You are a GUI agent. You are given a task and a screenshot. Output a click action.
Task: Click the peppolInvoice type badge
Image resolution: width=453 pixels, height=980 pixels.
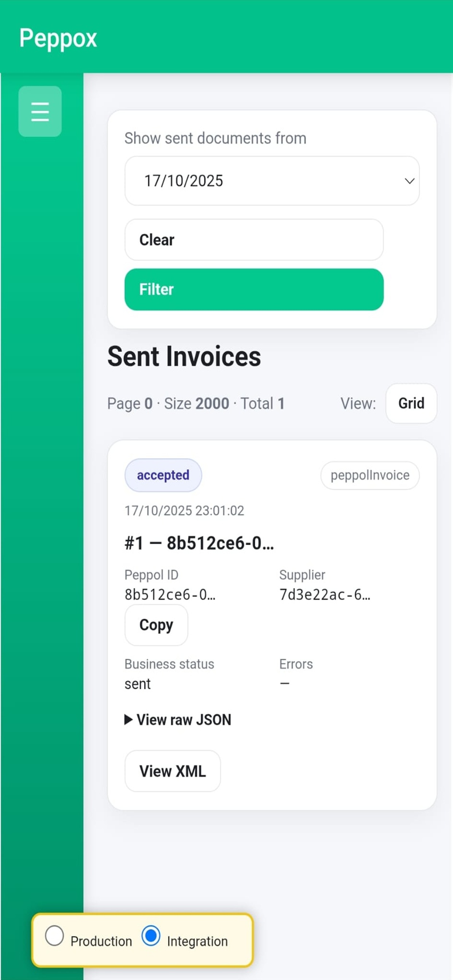[x=369, y=475]
